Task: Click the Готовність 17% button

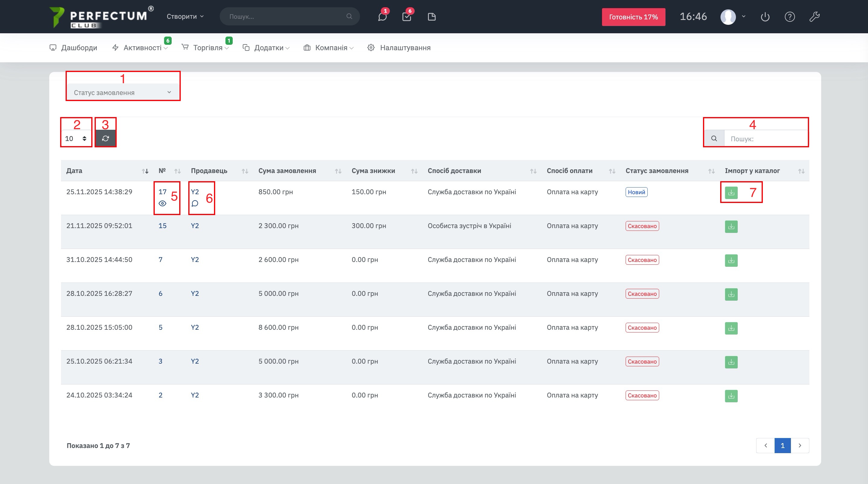Action: coord(633,17)
